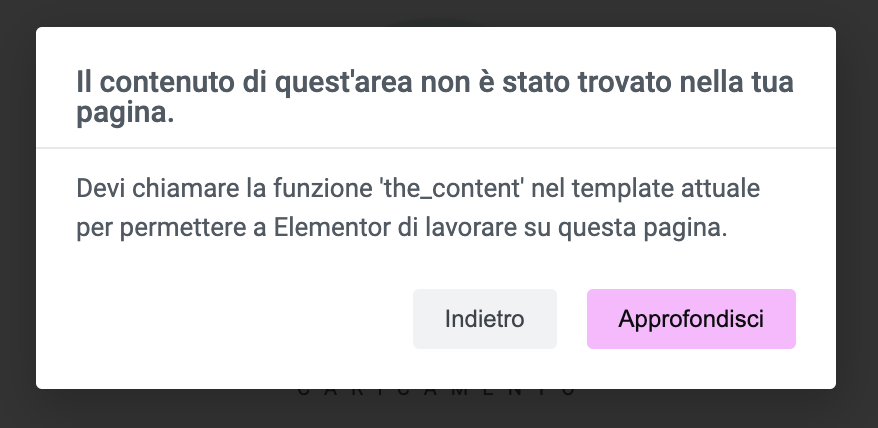Click the gap between Indietro and Approfondisci

[572, 319]
